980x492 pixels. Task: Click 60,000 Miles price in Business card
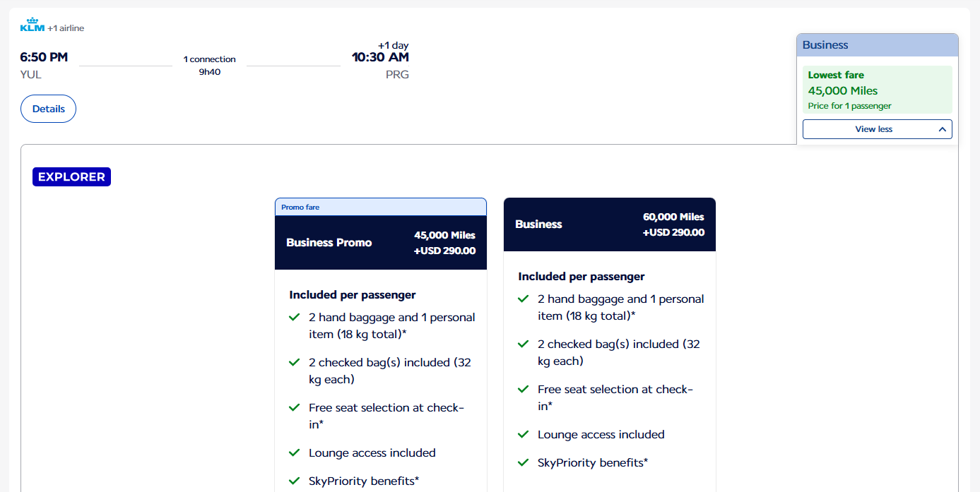pos(673,217)
